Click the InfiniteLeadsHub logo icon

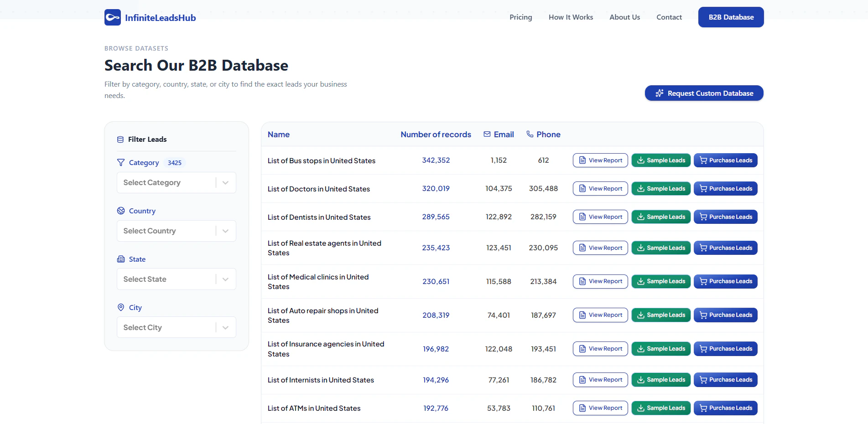[112, 17]
